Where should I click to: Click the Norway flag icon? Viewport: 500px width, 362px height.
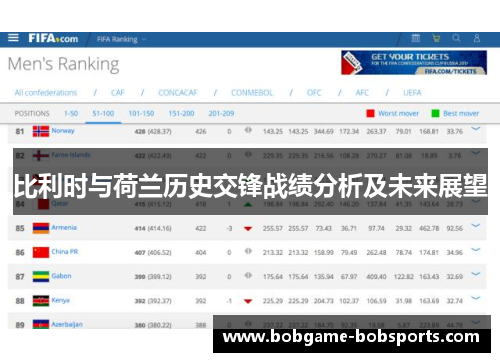pos(41,131)
